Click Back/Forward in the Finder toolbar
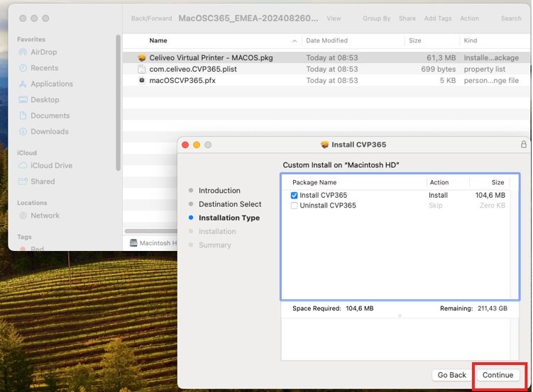This screenshot has height=392, width=533. click(152, 18)
